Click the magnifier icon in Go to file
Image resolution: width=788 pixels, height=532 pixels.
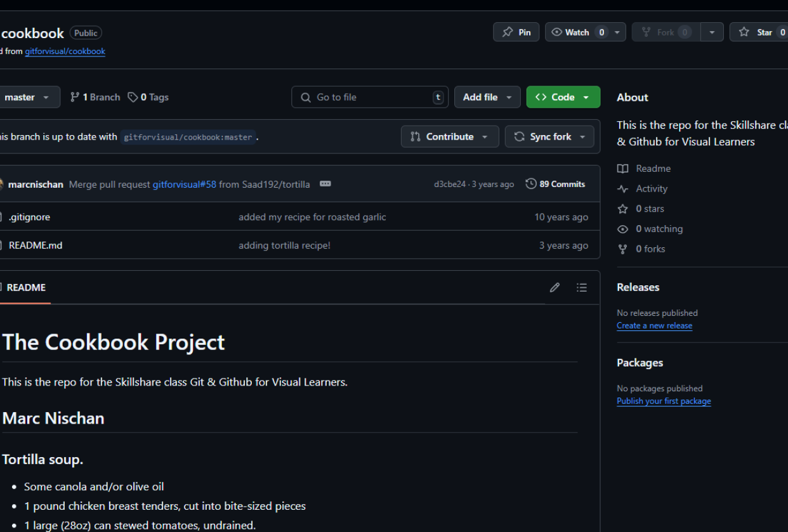click(306, 98)
